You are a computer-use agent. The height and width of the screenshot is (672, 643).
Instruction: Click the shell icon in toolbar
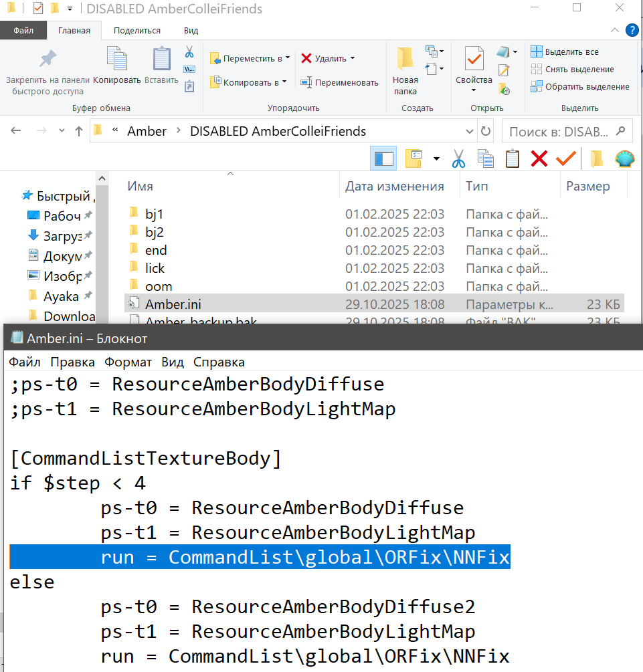(624, 158)
